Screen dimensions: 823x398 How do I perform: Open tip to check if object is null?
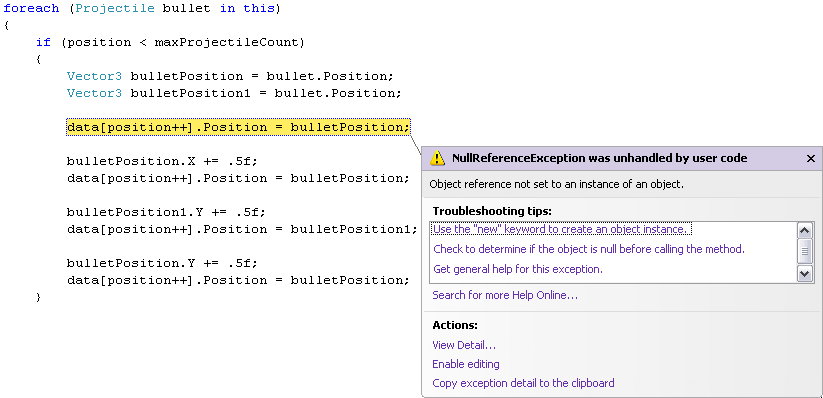point(589,249)
